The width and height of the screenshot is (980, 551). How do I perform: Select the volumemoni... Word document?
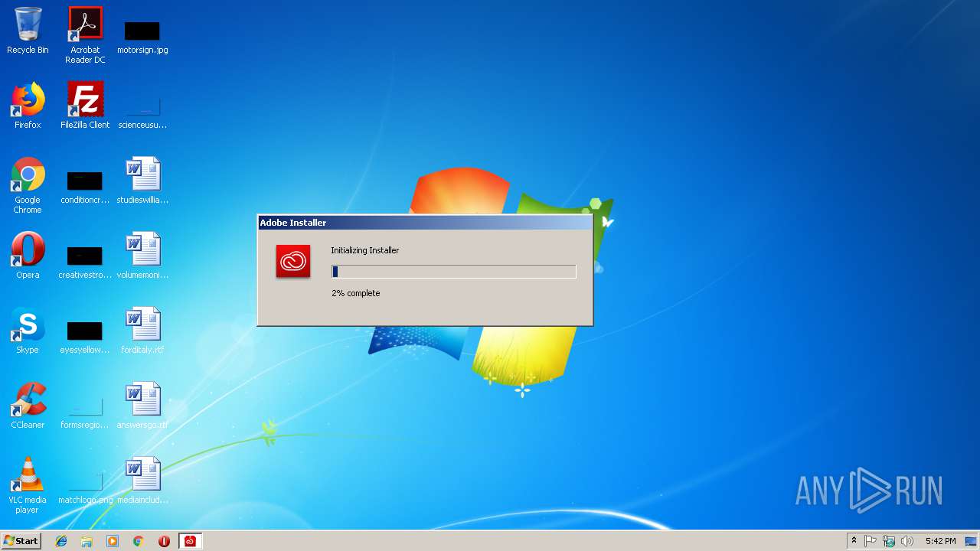pos(142,256)
